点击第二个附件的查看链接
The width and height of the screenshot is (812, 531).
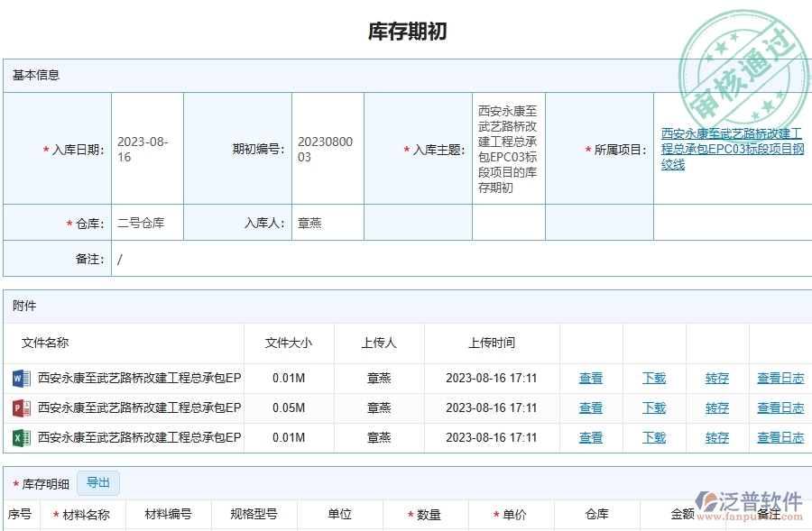click(591, 407)
